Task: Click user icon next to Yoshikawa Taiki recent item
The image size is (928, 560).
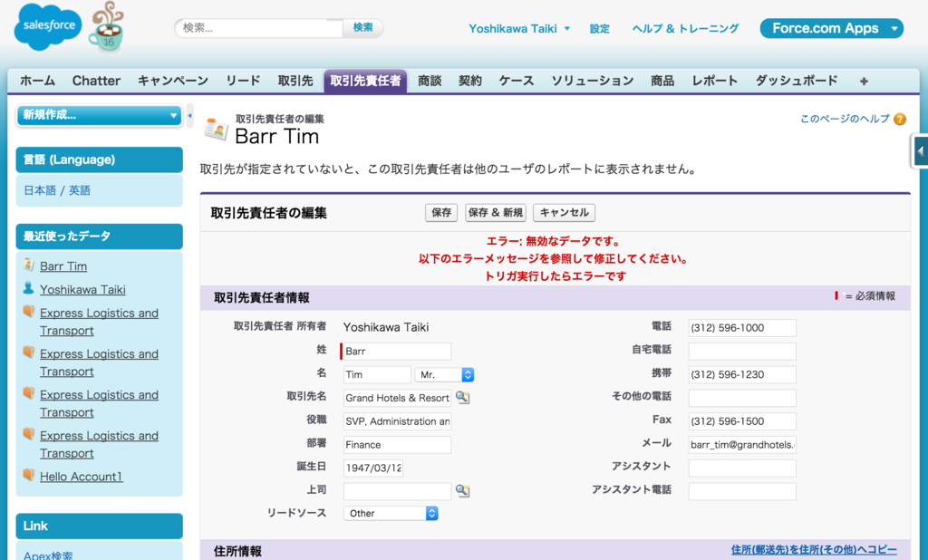Action: 28,288
